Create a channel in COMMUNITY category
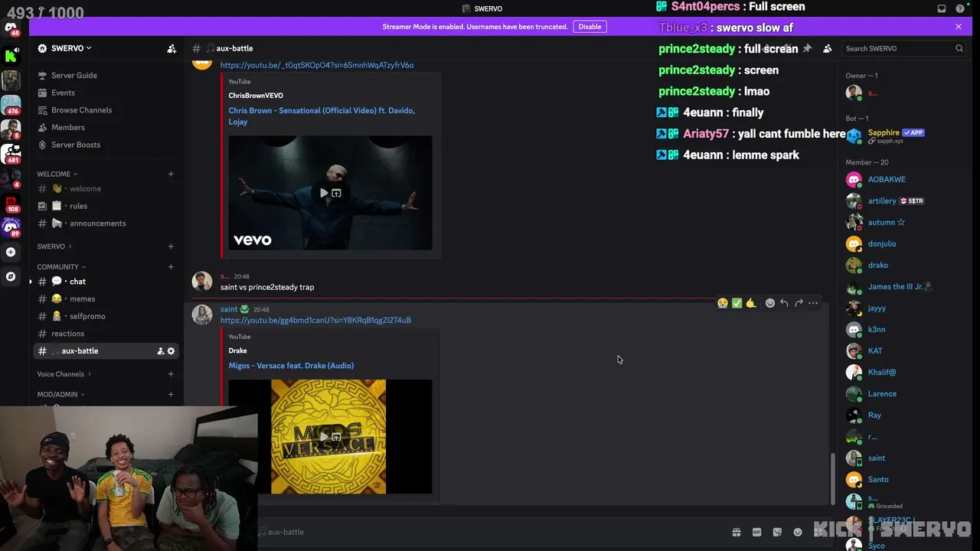The height and width of the screenshot is (551, 980). 171,267
